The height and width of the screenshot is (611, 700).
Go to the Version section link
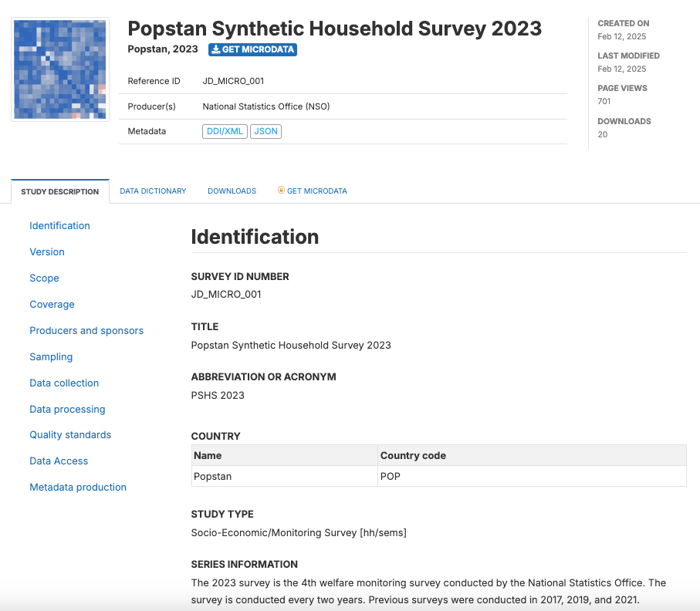(47, 252)
